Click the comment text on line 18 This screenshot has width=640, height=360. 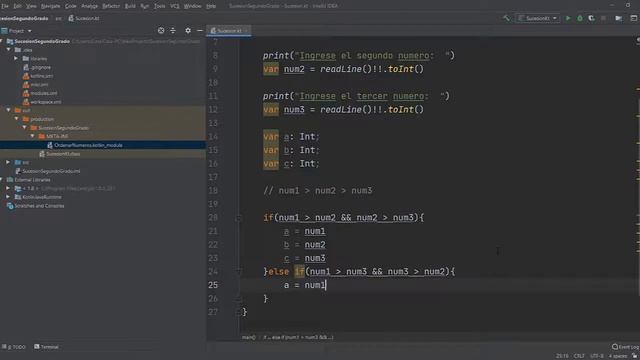318,191
